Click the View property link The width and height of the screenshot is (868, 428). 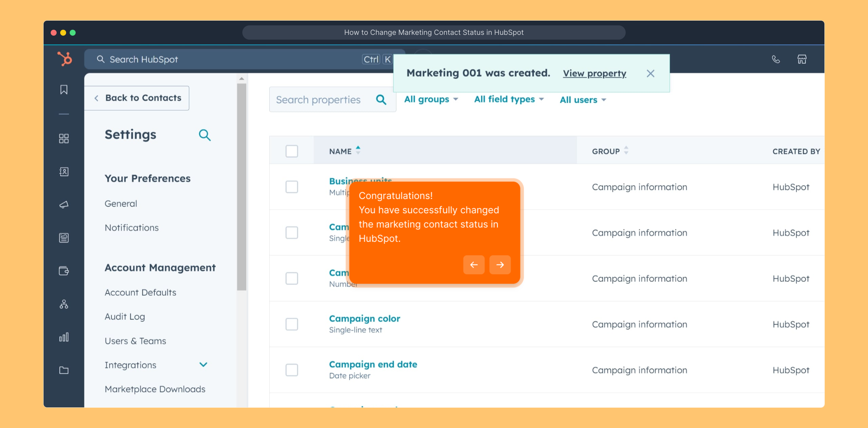point(594,73)
